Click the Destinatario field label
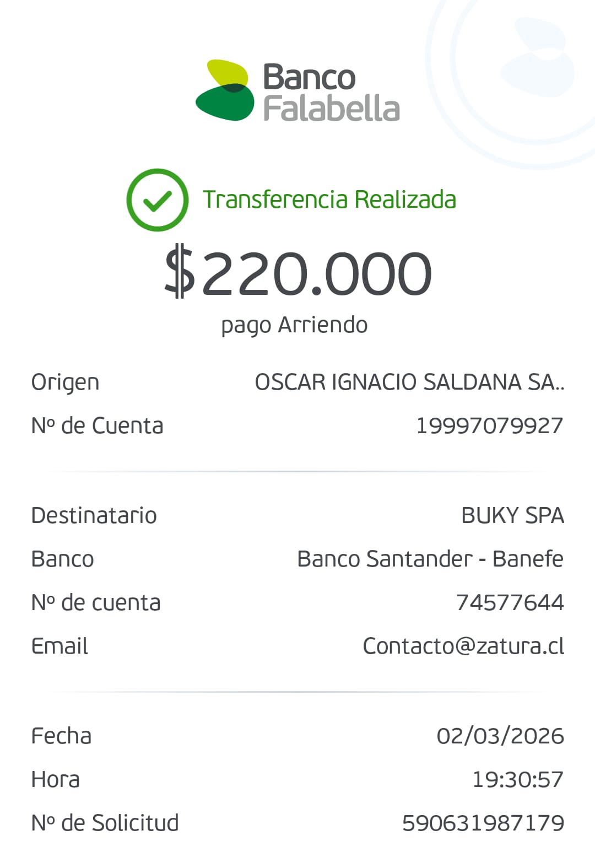This screenshot has width=595, height=868. click(x=94, y=516)
